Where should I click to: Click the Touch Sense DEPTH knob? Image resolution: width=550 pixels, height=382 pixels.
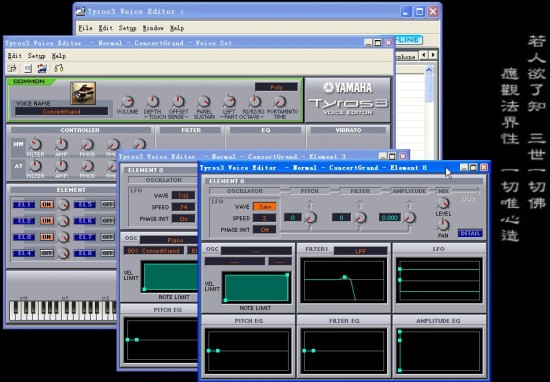[x=153, y=102]
